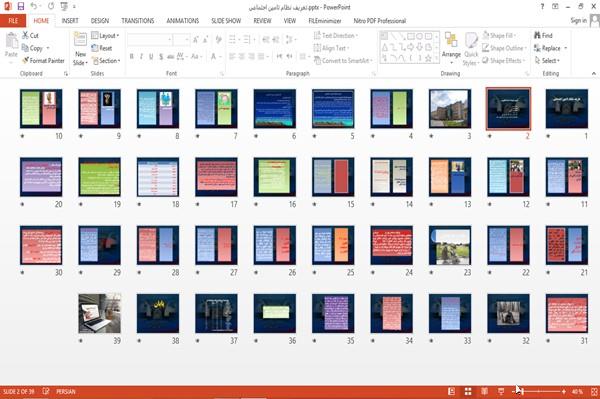This screenshot has height=399, width=600.
Task: Open the Shape Fill dropdown
Action: (x=499, y=35)
